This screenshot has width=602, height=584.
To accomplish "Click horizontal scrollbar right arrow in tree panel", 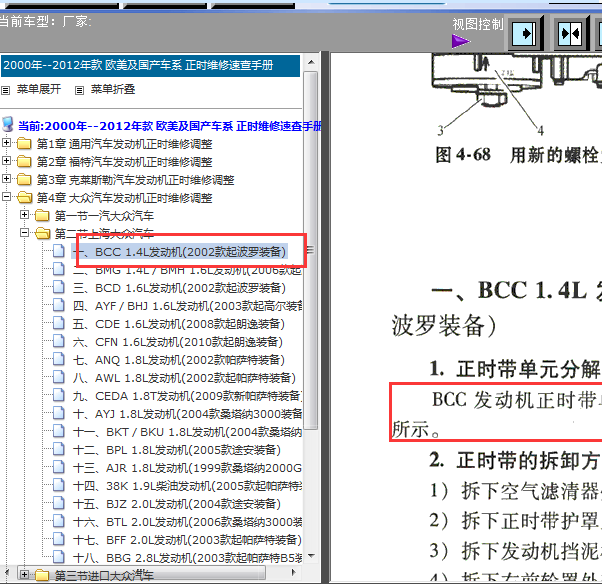I will pos(293,572).
